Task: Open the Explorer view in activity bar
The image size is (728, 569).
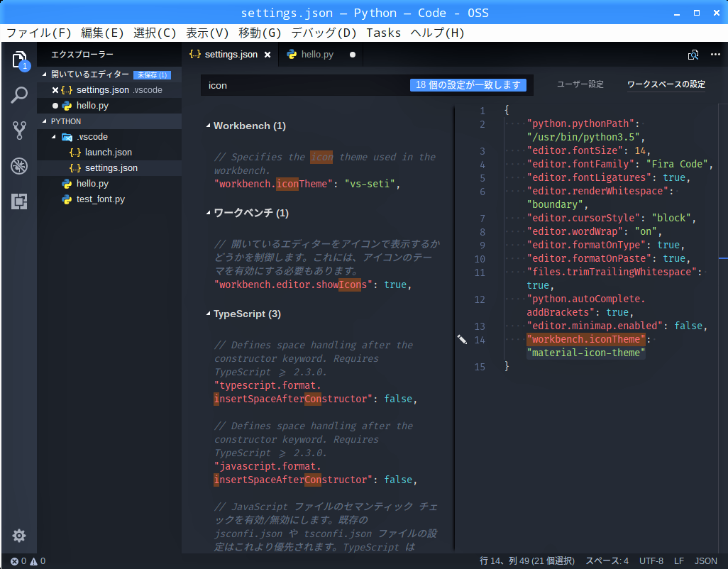Action: coord(19,60)
